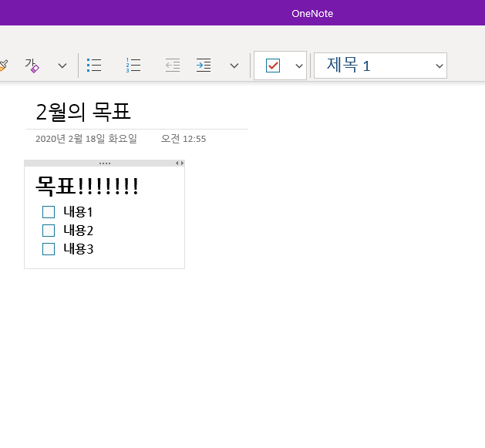Click the clear formatting eraser icon
The image size is (485, 448).
pos(32,66)
